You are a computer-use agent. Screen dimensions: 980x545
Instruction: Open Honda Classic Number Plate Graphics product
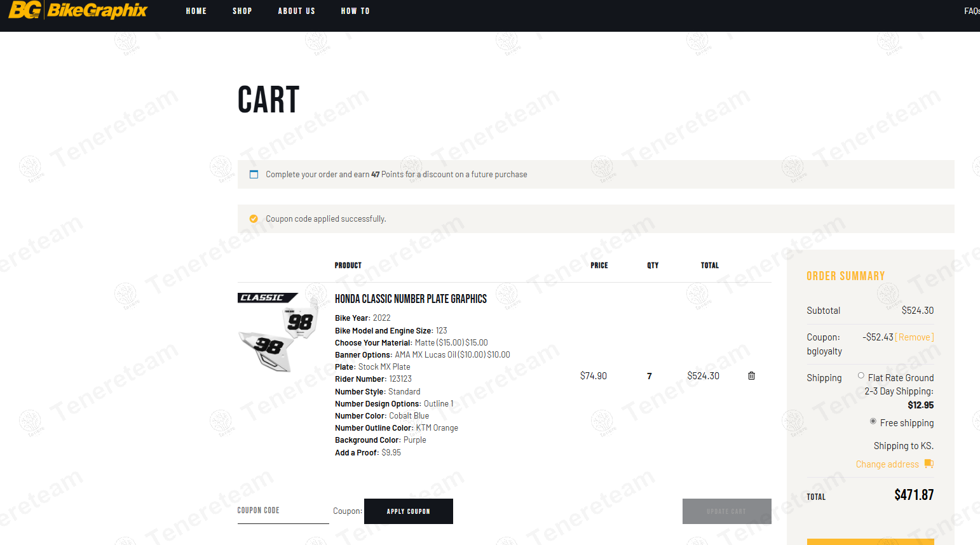point(411,299)
